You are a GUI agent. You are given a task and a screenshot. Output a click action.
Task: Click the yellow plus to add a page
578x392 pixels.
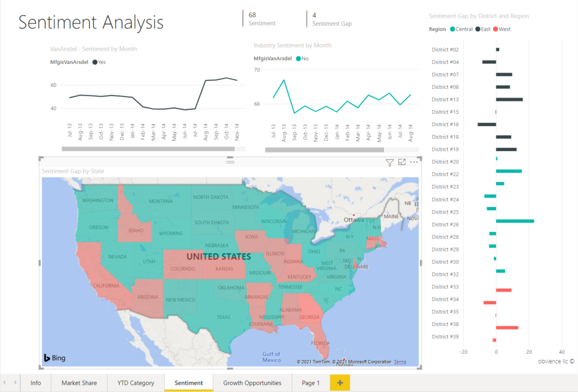340,382
